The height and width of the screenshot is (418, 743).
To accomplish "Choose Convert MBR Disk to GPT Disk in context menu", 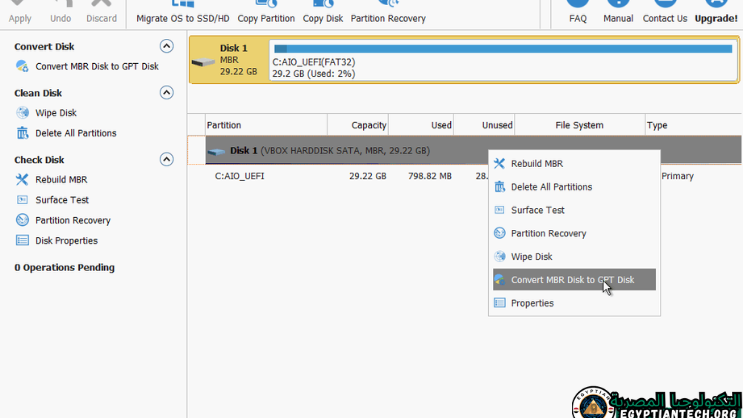I will 574,280.
